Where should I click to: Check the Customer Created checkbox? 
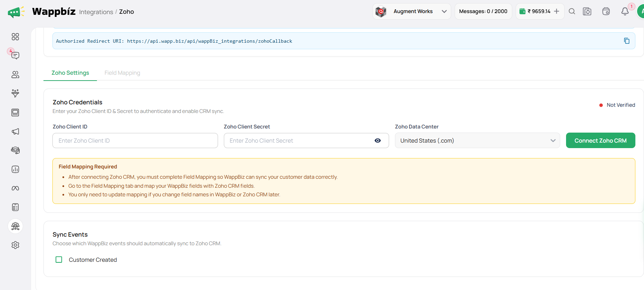click(59, 260)
